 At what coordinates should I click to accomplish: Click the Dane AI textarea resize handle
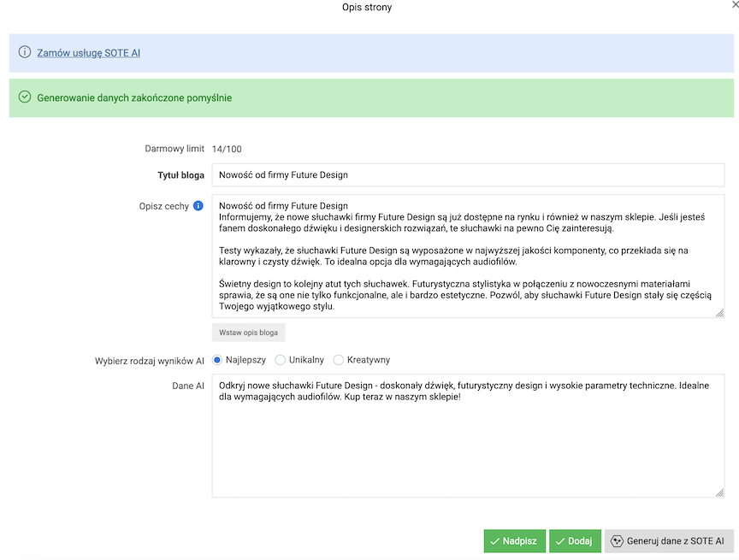tap(719, 492)
